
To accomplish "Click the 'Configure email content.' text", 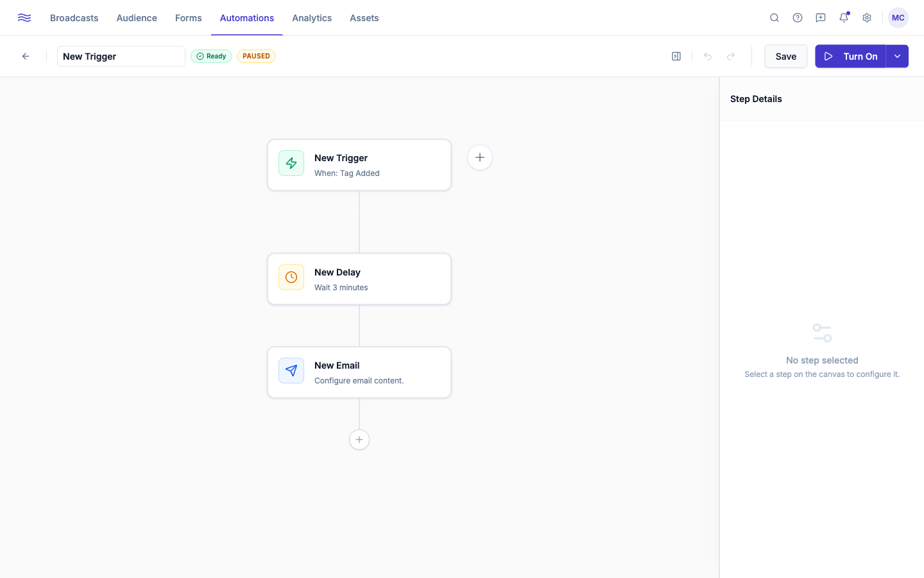I will click(359, 381).
